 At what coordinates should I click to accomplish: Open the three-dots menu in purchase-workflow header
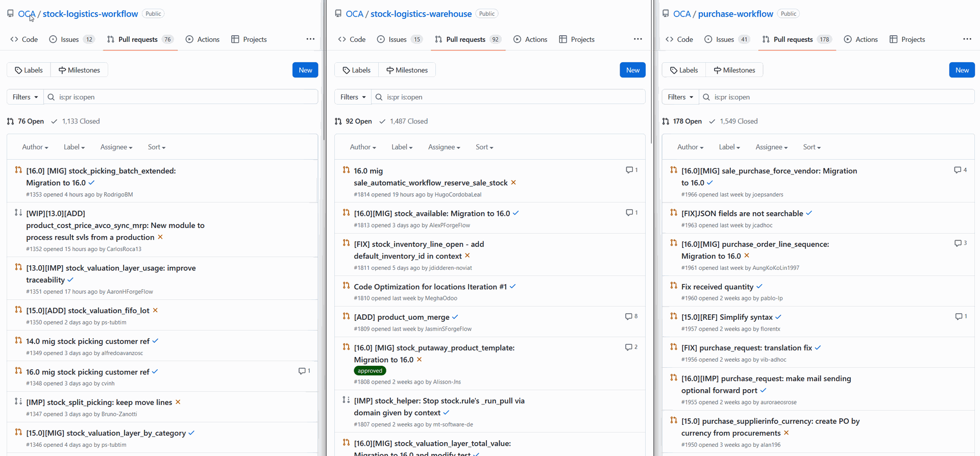[x=967, y=39]
